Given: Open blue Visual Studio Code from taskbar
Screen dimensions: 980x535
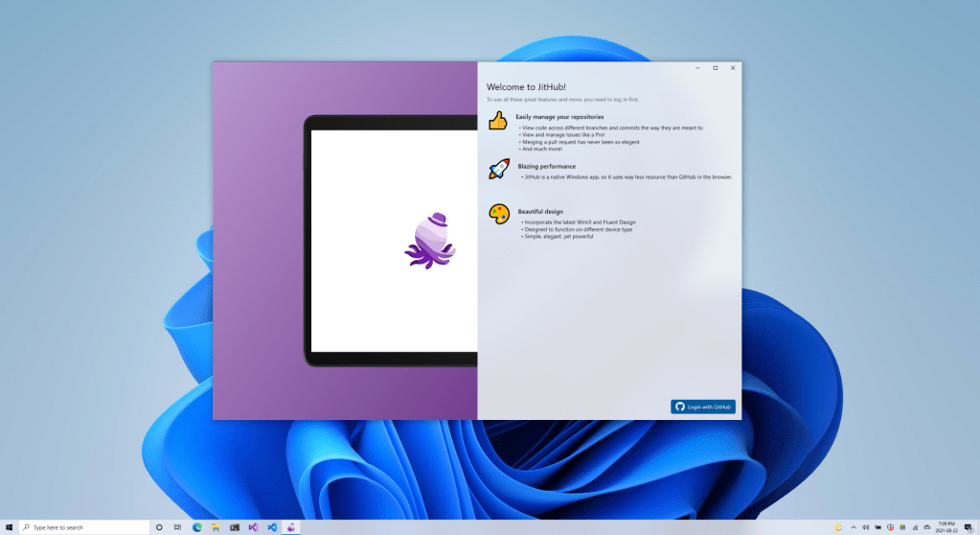Looking at the screenshot, I should pos(272,527).
